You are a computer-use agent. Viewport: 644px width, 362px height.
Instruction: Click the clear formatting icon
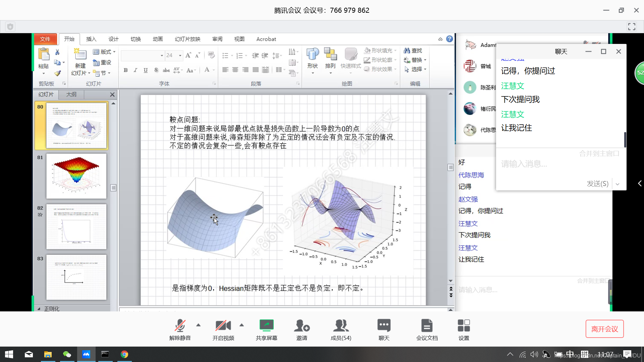point(211,55)
